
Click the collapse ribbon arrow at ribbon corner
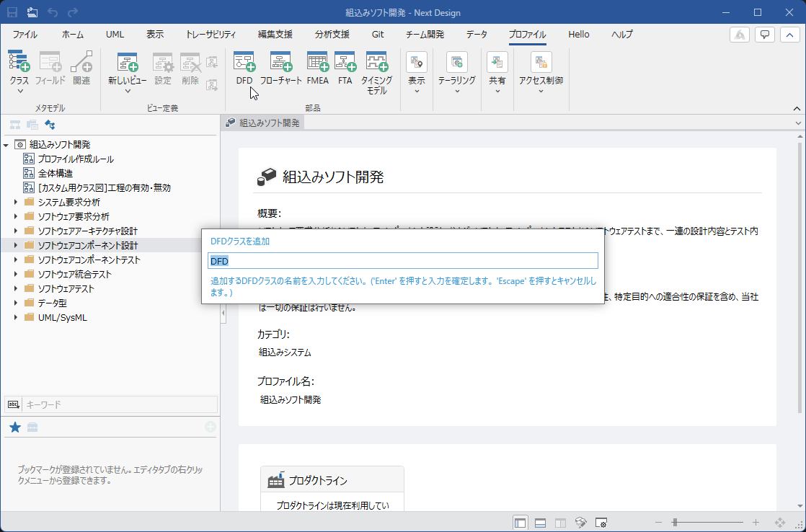pos(797,108)
